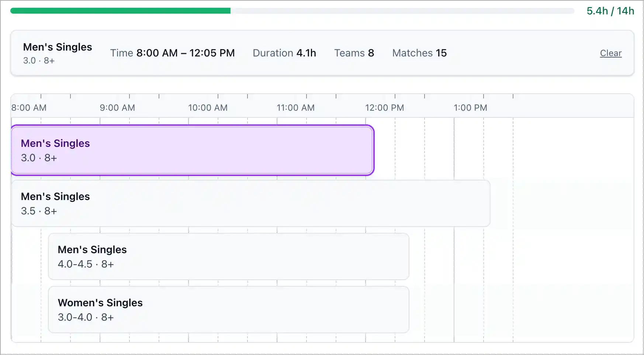
Task: Click the Teams 8 value
Action: pyautogui.click(x=354, y=53)
